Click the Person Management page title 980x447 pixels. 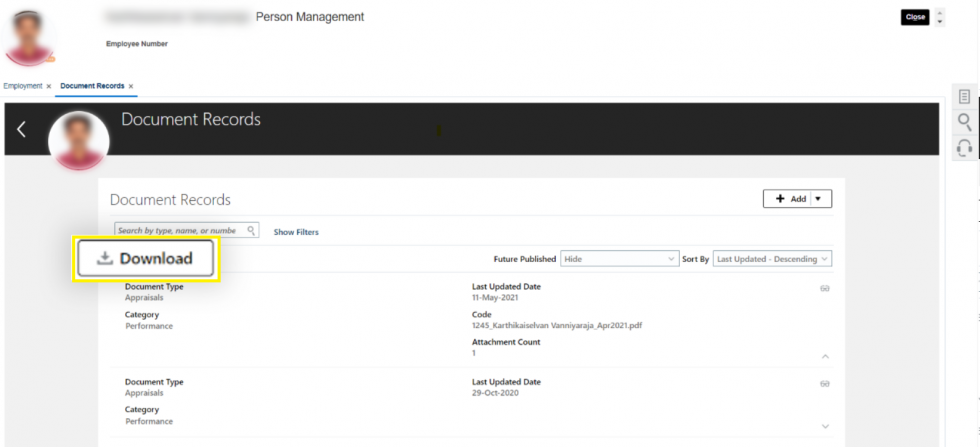[x=310, y=17]
